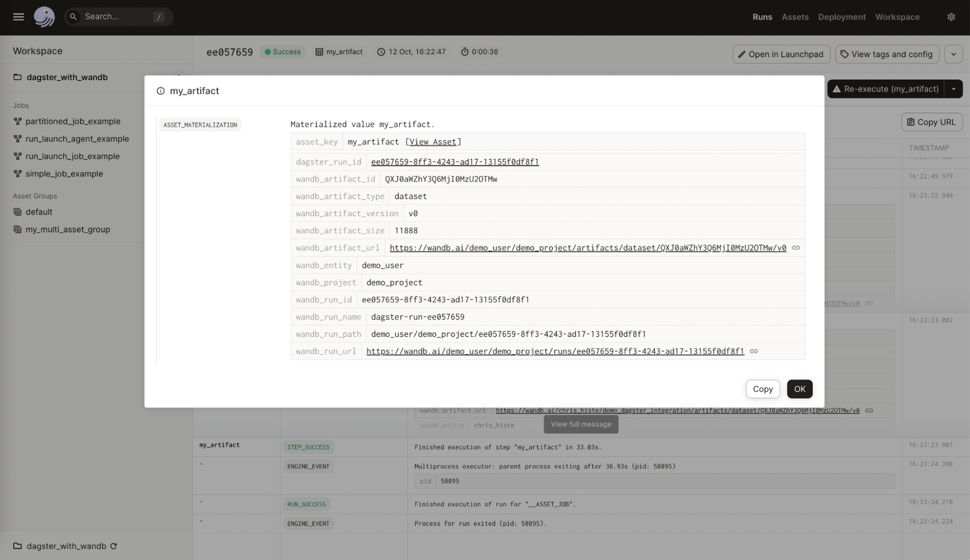Open the hamburger navigation menu
This screenshot has width=970, height=560.
18,16
